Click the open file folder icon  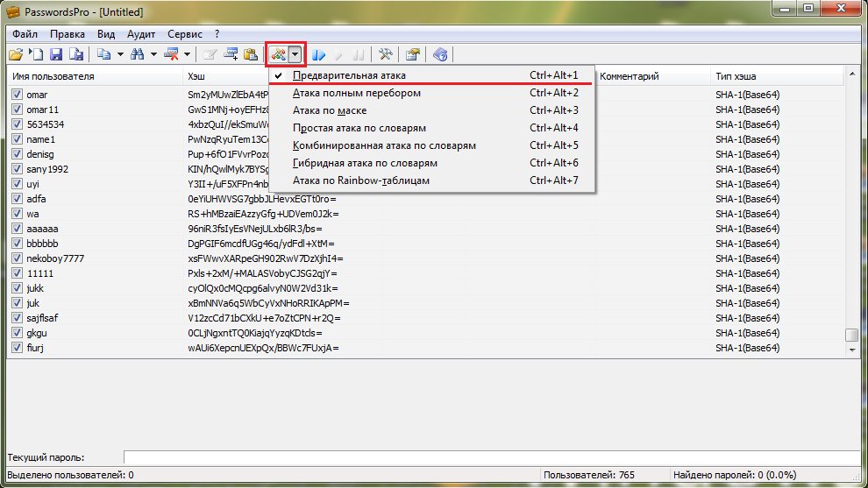(16, 55)
